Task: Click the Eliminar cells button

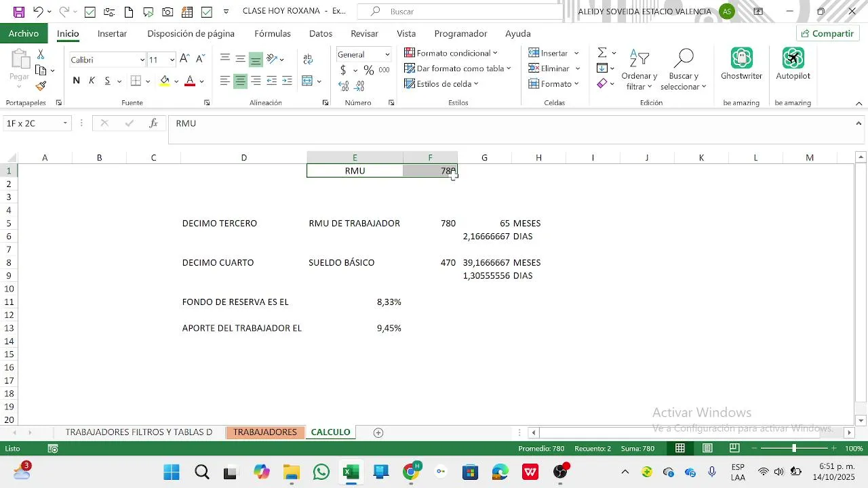Action: [549, 68]
